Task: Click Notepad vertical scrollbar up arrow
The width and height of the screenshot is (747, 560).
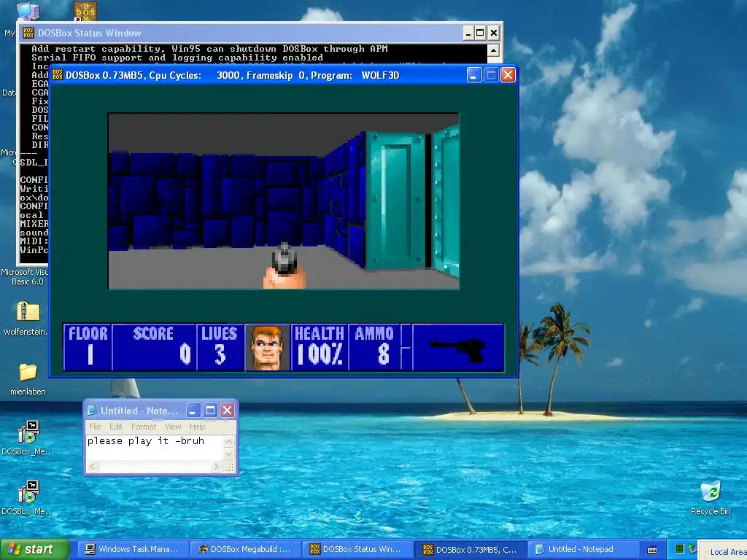Action: 228,441
